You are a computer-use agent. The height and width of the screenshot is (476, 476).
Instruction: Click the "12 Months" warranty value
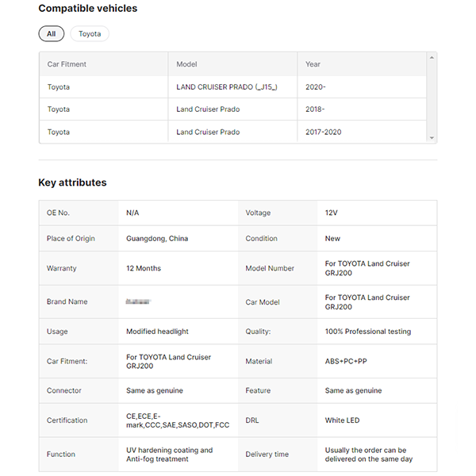point(144,268)
